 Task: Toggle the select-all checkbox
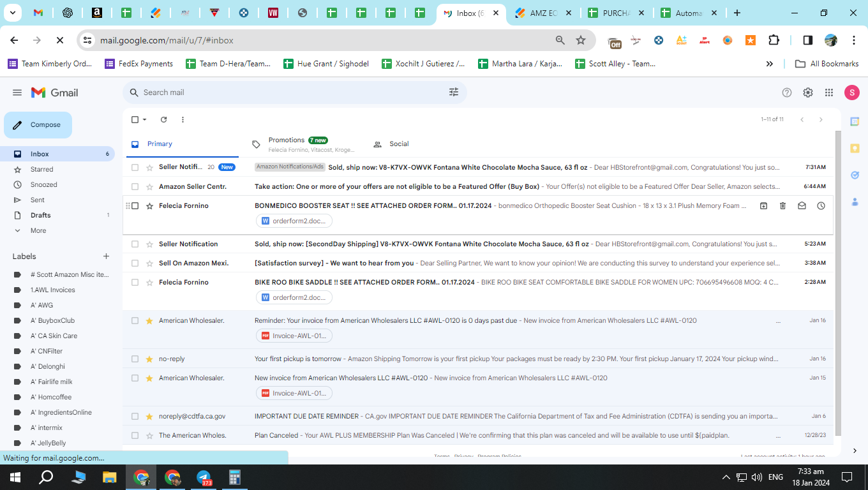click(135, 119)
